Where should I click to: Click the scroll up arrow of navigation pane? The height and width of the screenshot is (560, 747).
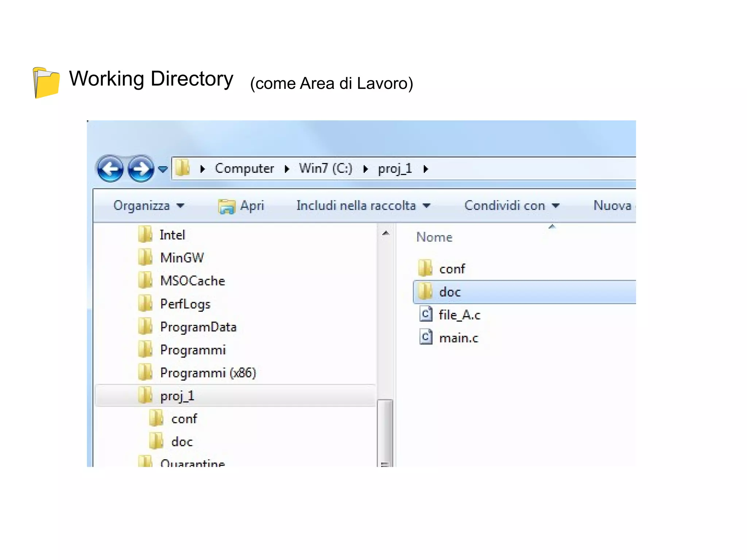click(x=386, y=233)
